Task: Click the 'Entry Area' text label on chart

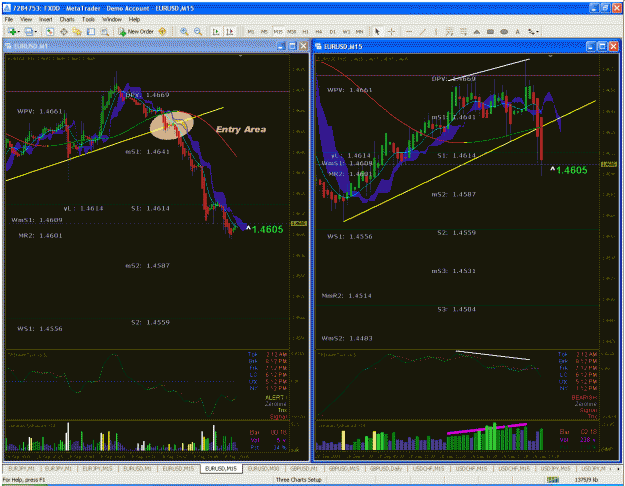Action: tap(241, 129)
